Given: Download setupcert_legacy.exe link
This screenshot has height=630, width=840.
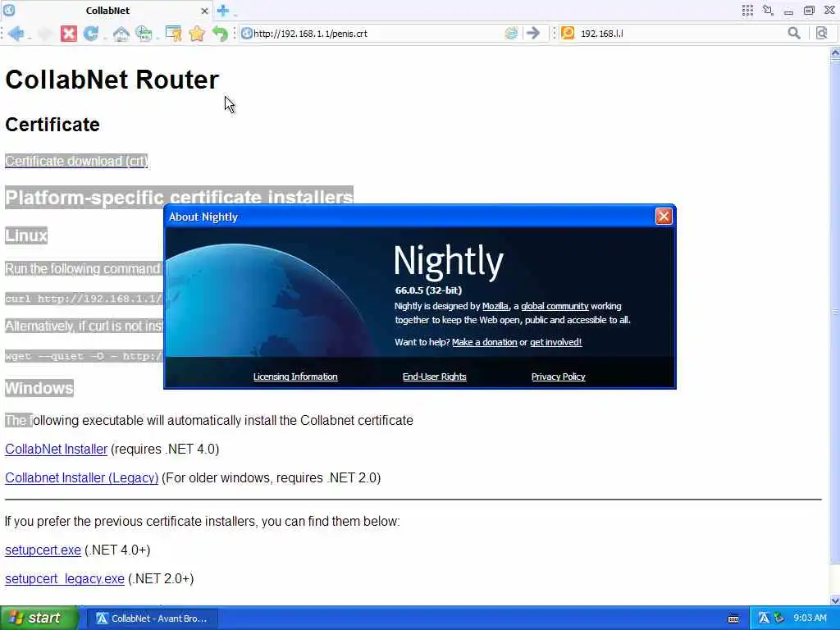Looking at the screenshot, I should [x=65, y=578].
